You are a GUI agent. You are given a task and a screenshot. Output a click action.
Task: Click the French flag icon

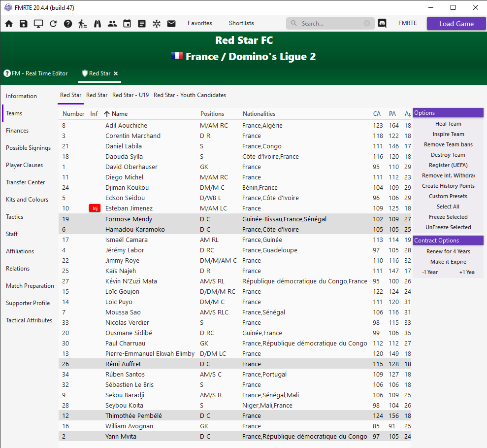(177, 56)
